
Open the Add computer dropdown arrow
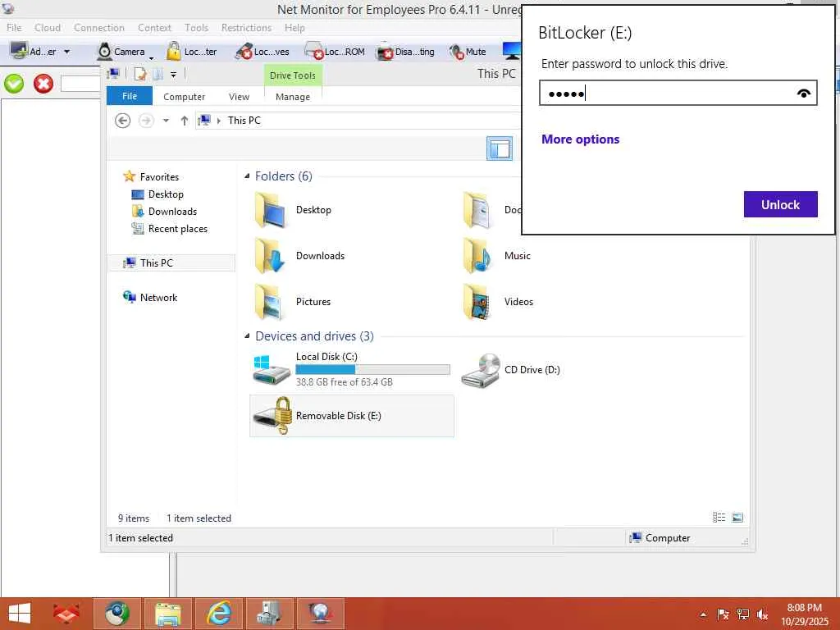point(67,52)
